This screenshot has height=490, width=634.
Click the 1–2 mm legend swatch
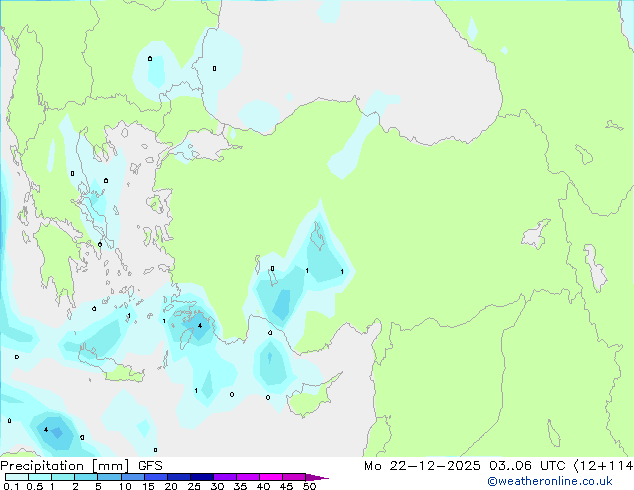point(63,477)
